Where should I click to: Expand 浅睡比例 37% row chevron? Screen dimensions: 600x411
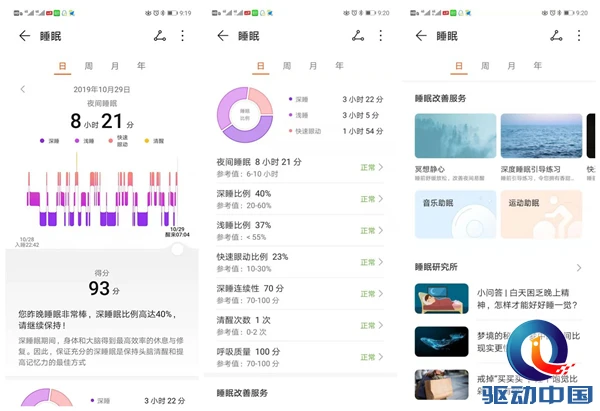[x=381, y=230]
